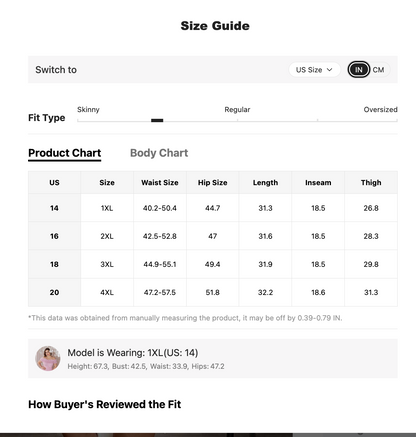Select the US 20 row header

(x=54, y=292)
